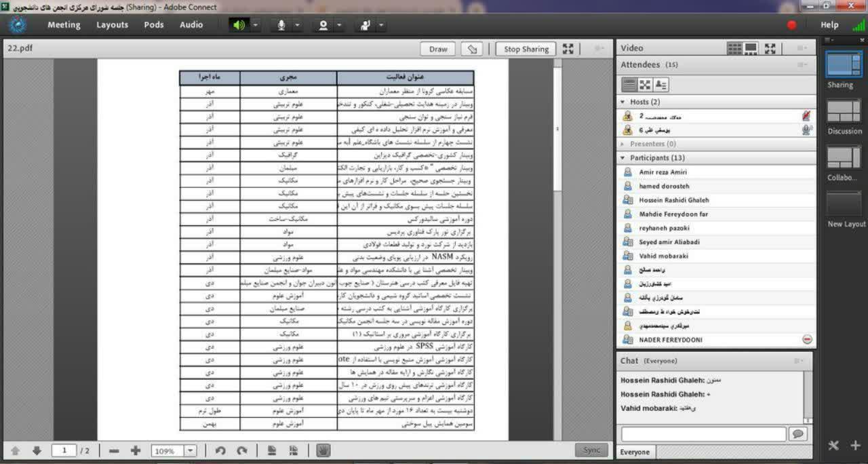868x464 pixels.
Task: Toggle the webcam button
Action: 323,25
